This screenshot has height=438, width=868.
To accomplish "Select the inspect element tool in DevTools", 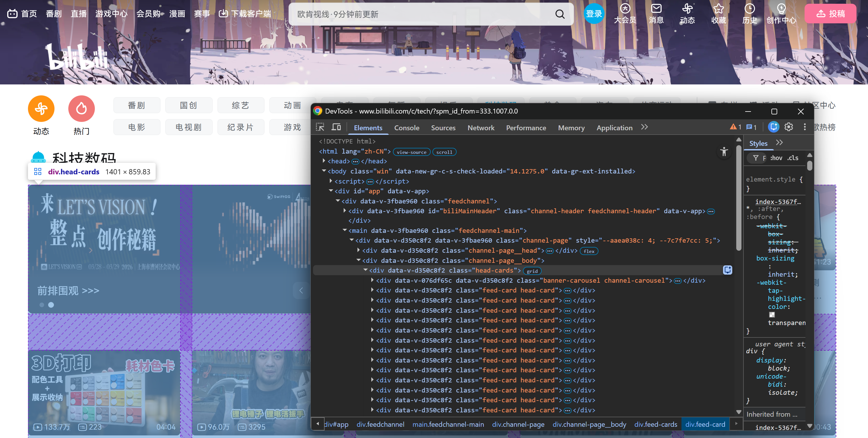I will 320,127.
